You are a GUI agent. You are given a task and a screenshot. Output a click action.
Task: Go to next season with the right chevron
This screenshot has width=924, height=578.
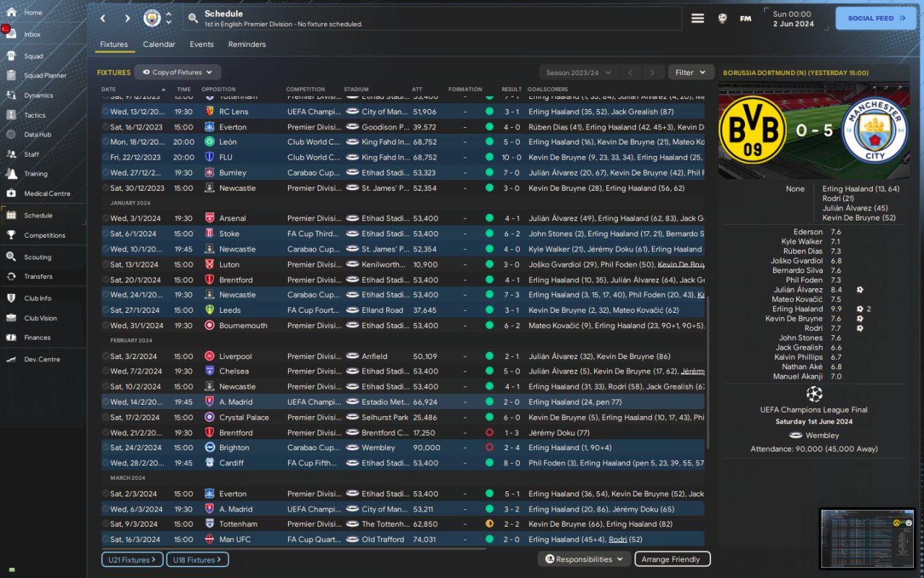coord(653,72)
